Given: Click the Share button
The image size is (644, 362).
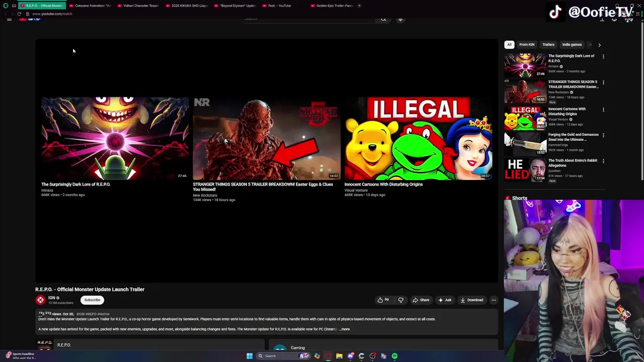Looking at the screenshot, I should click(x=421, y=300).
